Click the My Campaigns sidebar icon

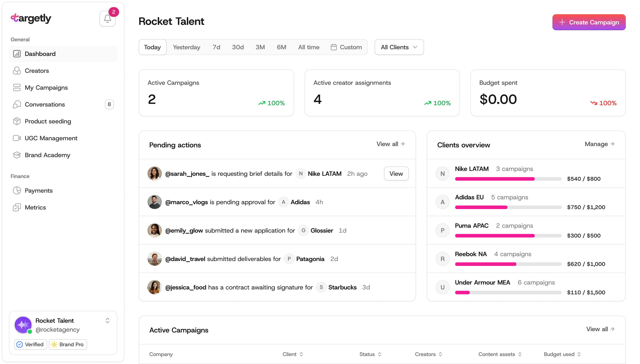click(17, 87)
